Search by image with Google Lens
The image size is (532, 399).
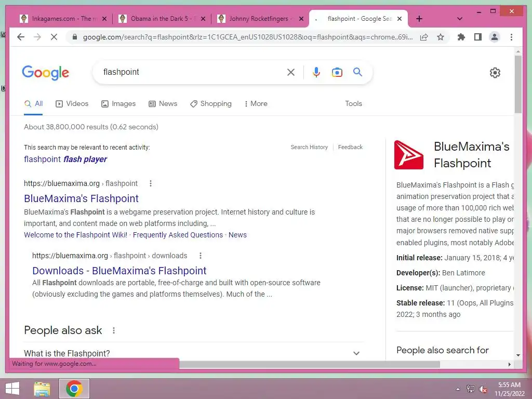pos(337,72)
